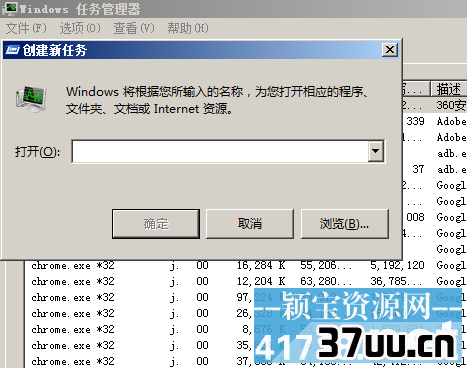Select the 360安 description cell
The width and height of the screenshot is (467, 368).
pos(451,105)
